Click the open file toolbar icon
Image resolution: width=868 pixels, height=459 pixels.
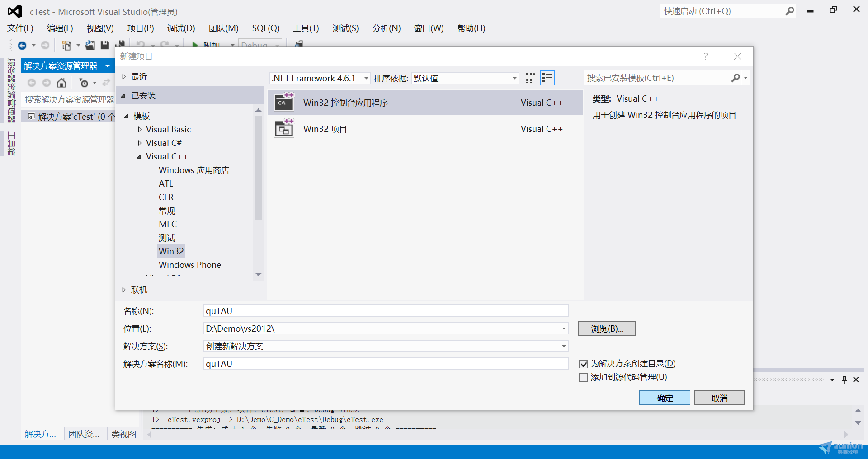pos(90,45)
